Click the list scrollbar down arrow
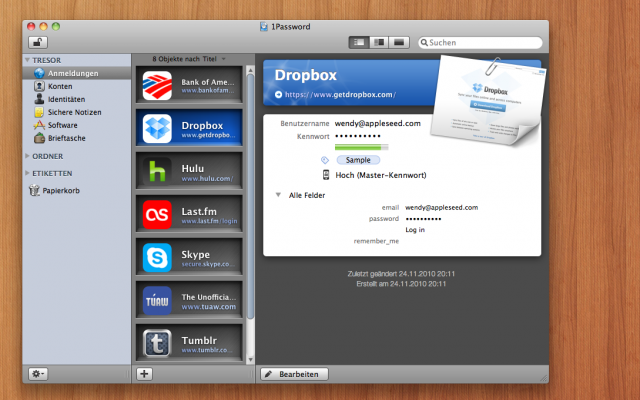640x400 pixels. [251, 360]
